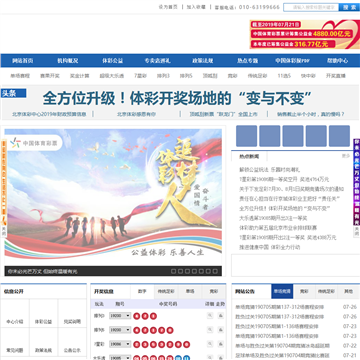This screenshot has height=360, width=360.
Task: Open 政策法规 tile in 信息公开 panel
Action: point(43,342)
